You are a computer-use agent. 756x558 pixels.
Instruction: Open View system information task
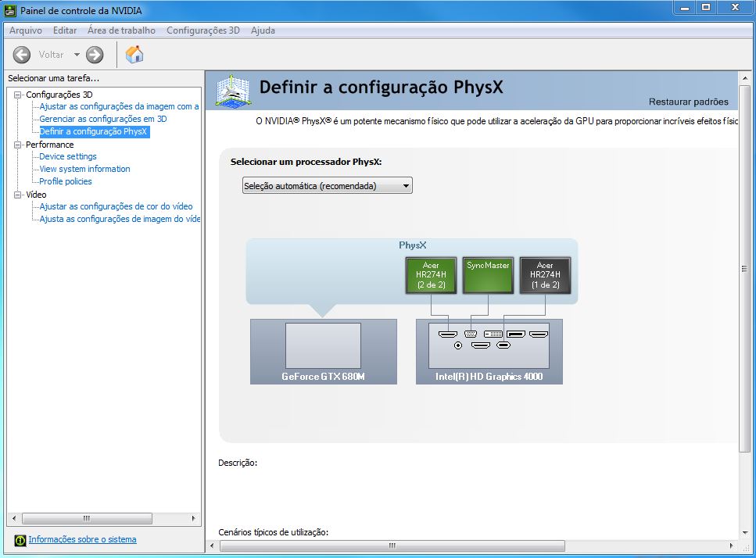tap(85, 169)
